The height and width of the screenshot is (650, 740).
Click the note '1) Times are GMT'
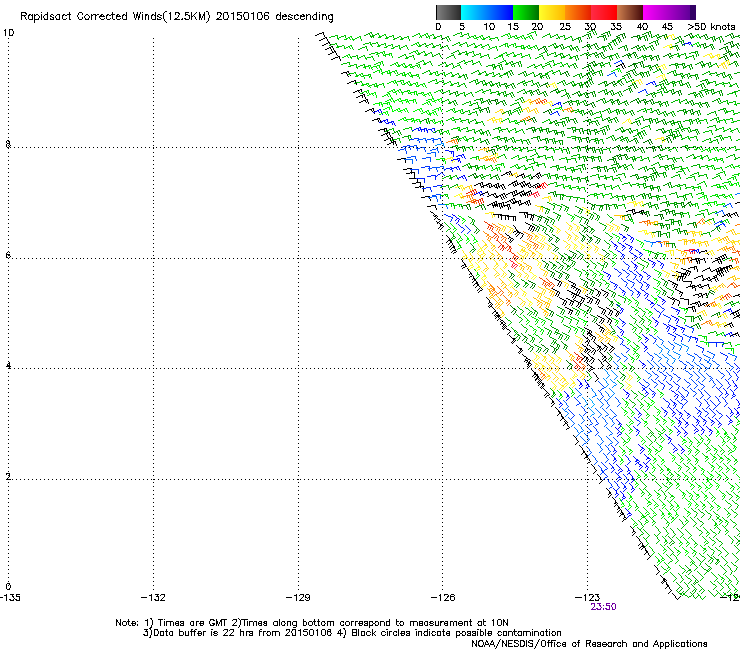tap(187, 623)
